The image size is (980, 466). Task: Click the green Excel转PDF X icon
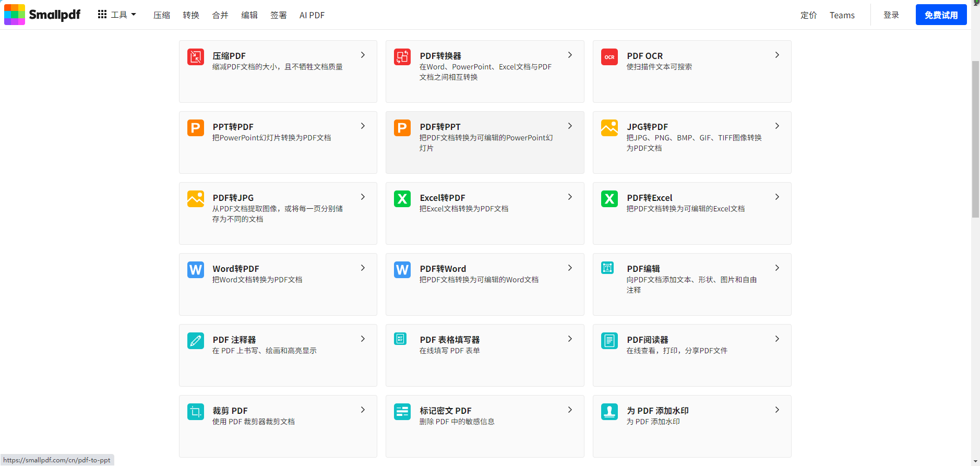[x=402, y=199]
